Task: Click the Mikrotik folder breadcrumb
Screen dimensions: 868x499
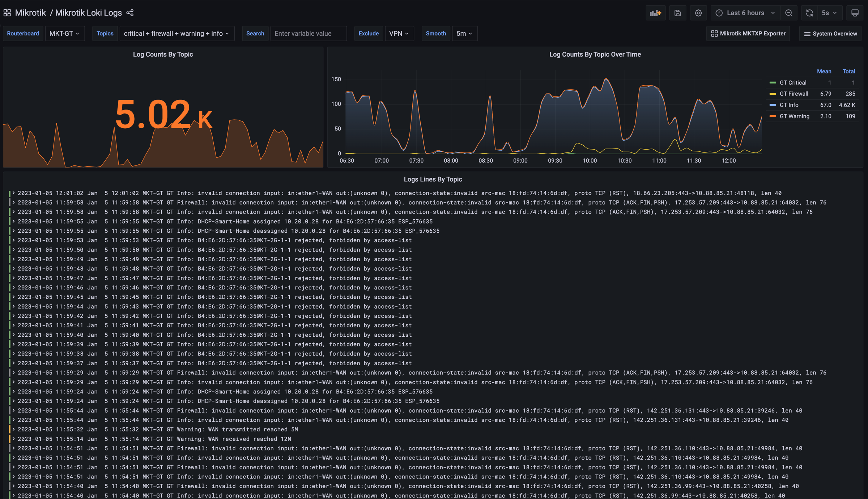Action: coord(30,13)
